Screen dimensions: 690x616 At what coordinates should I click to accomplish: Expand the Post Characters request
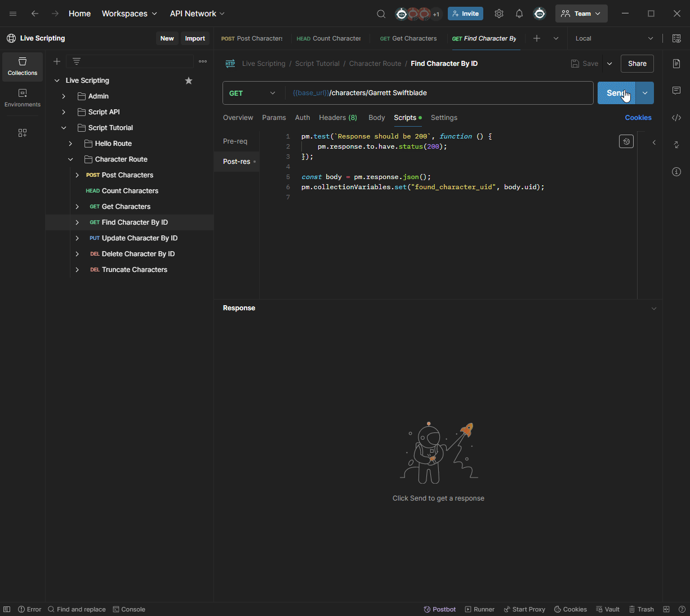click(77, 175)
